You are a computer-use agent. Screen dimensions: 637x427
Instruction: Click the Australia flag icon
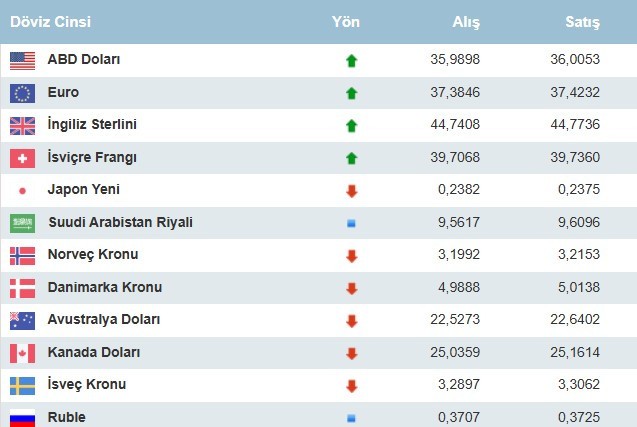22,321
